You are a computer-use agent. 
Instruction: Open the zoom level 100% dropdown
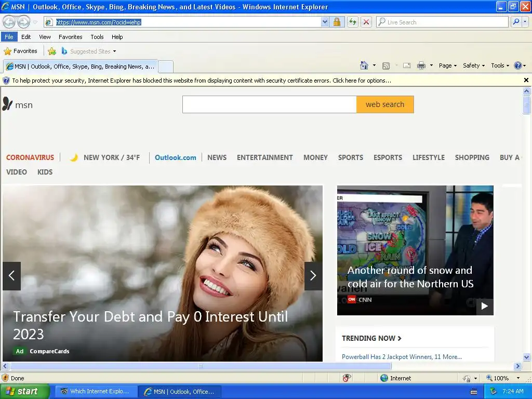point(518,378)
